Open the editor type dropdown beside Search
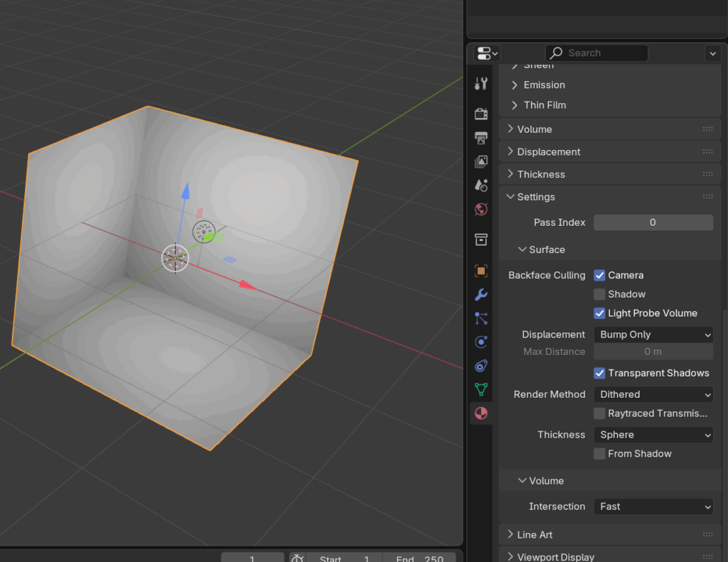 click(x=487, y=53)
